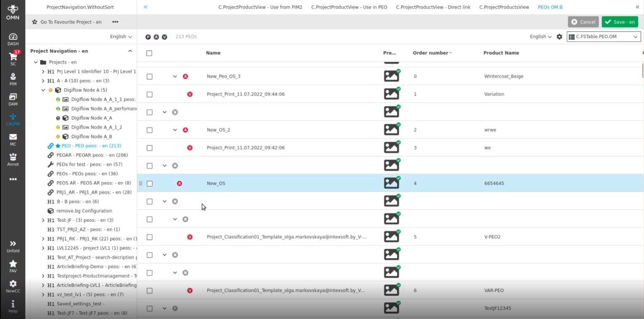The width and height of the screenshot is (644, 319).
Task: Open the MC mail module
Action: pyautogui.click(x=13, y=140)
